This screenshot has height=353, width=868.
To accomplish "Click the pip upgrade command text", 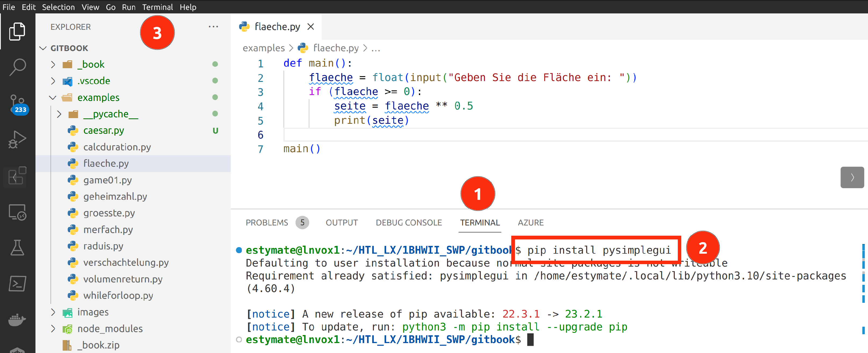I will tap(514, 327).
